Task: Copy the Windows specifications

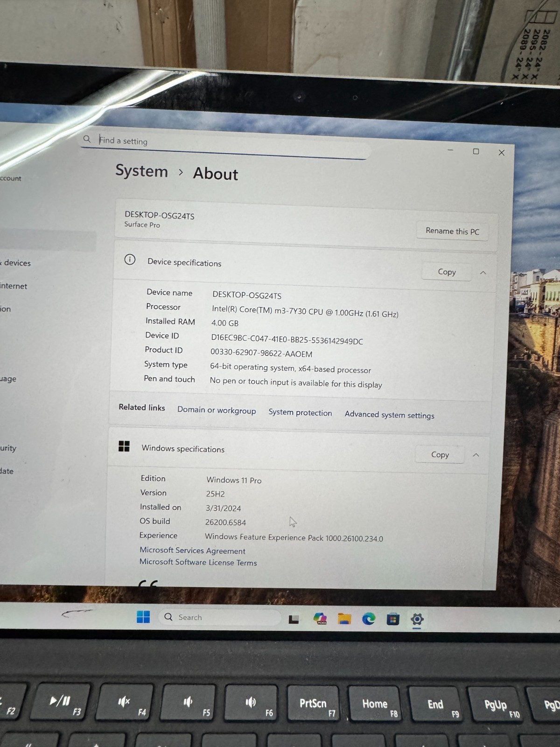Action: click(x=440, y=454)
